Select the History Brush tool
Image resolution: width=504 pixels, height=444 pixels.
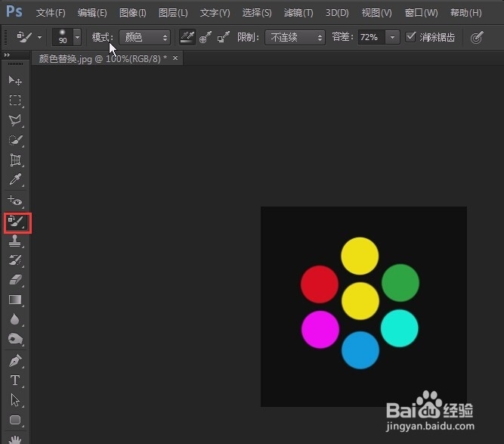point(15,260)
